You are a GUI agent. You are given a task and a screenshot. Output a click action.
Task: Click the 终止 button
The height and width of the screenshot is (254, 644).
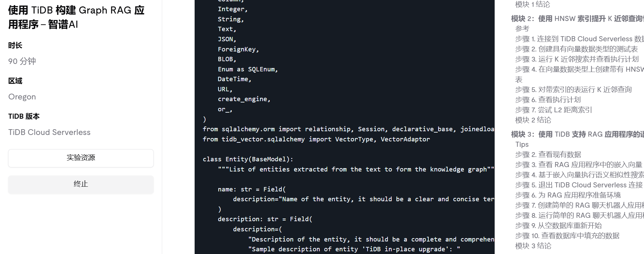tap(81, 184)
